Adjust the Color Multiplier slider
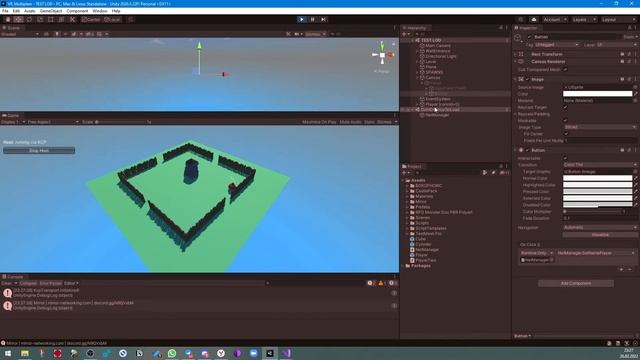The width and height of the screenshot is (640, 360). [x=592, y=212]
